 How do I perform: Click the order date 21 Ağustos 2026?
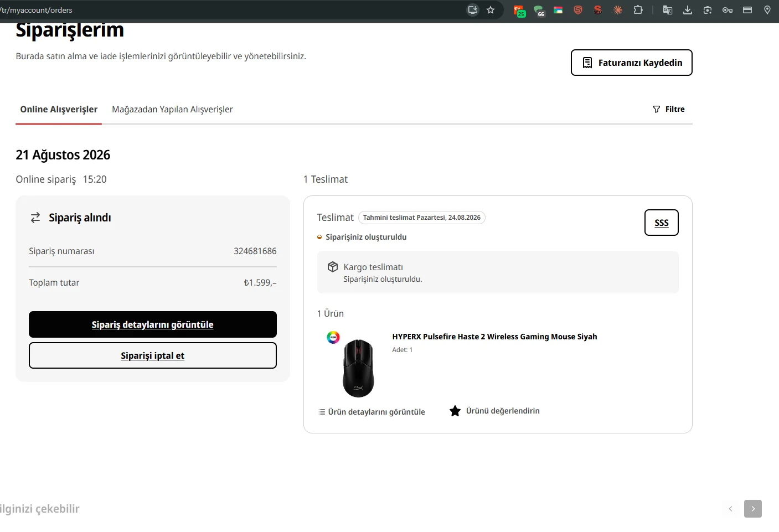[x=63, y=155]
